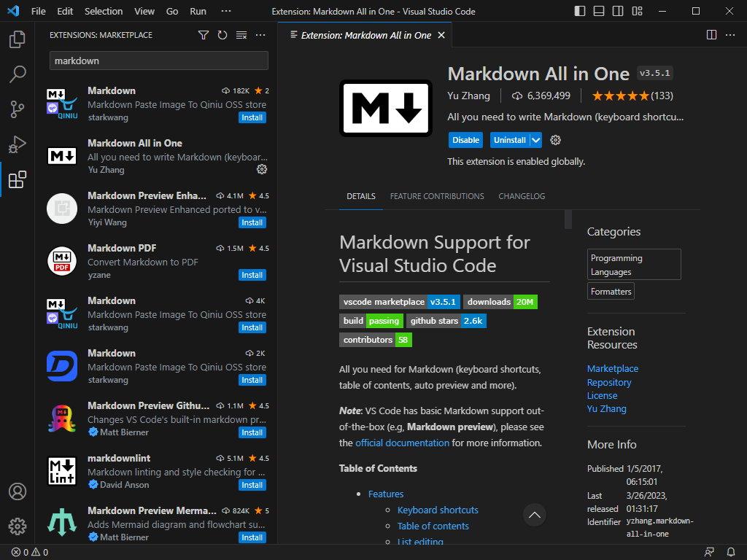Open the Marketplace resource link

click(x=613, y=368)
